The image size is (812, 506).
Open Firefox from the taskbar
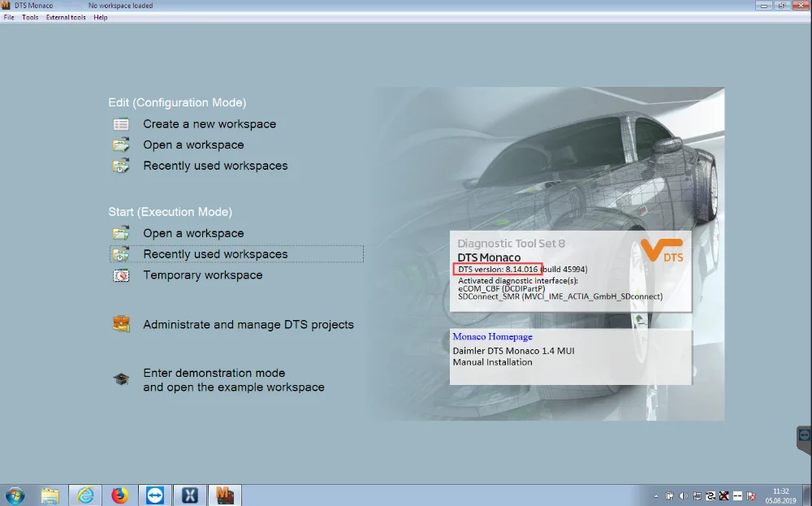coord(119,495)
